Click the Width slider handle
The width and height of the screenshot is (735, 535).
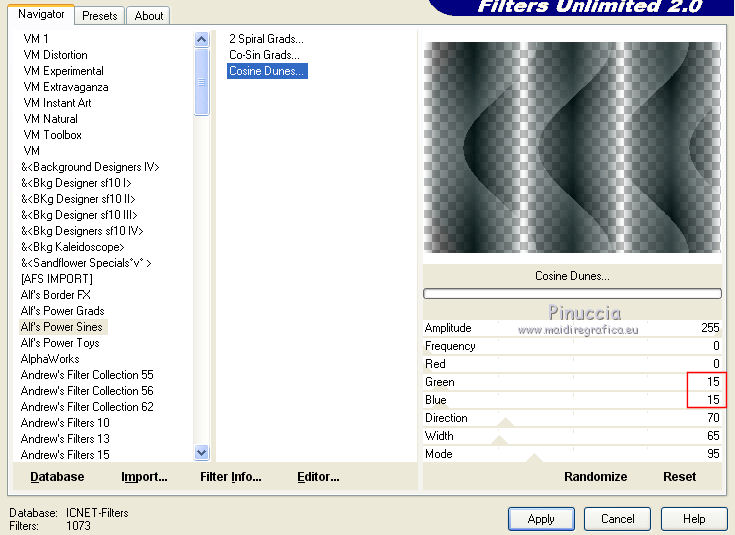click(x=499, y=440)
